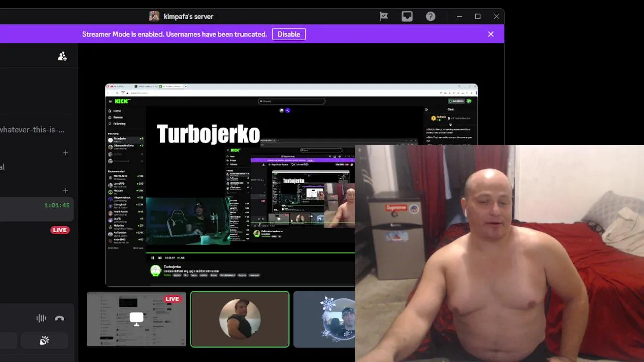Click the 1:01:45 call timer
644x362 pixels.
[57, 205]
